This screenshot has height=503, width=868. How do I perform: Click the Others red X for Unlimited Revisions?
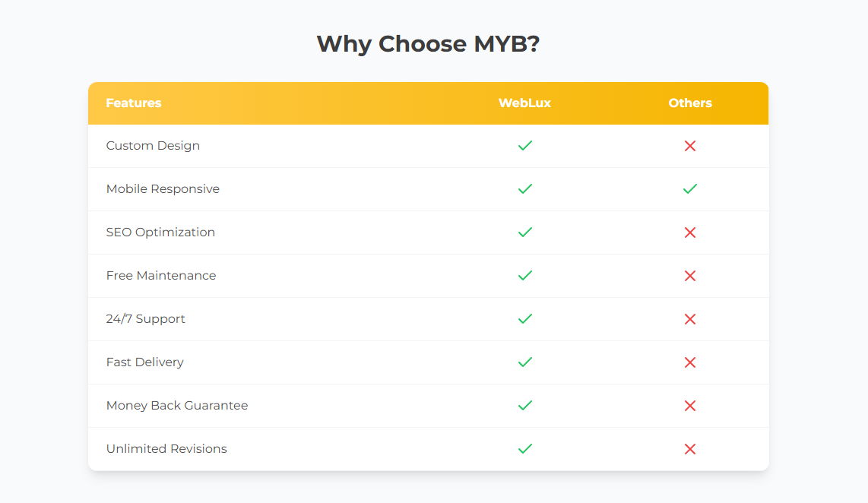pos(690,449)
